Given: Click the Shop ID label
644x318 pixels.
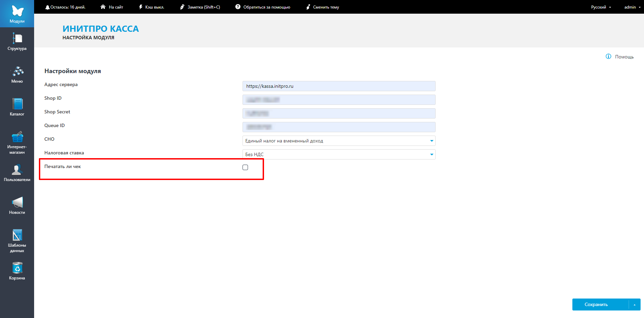Looking at the screenshot, I should [x=53, y=98].
